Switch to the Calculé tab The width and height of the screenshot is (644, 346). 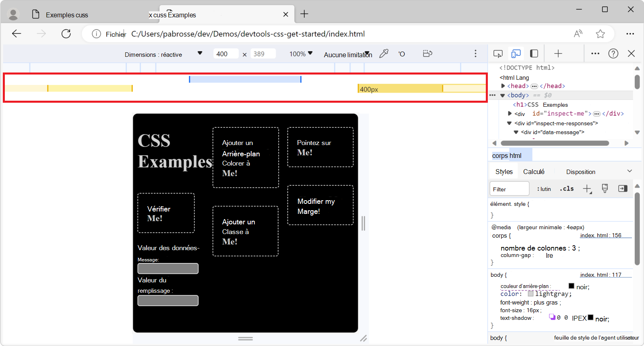pyautogui.click(x=534, y=172)
